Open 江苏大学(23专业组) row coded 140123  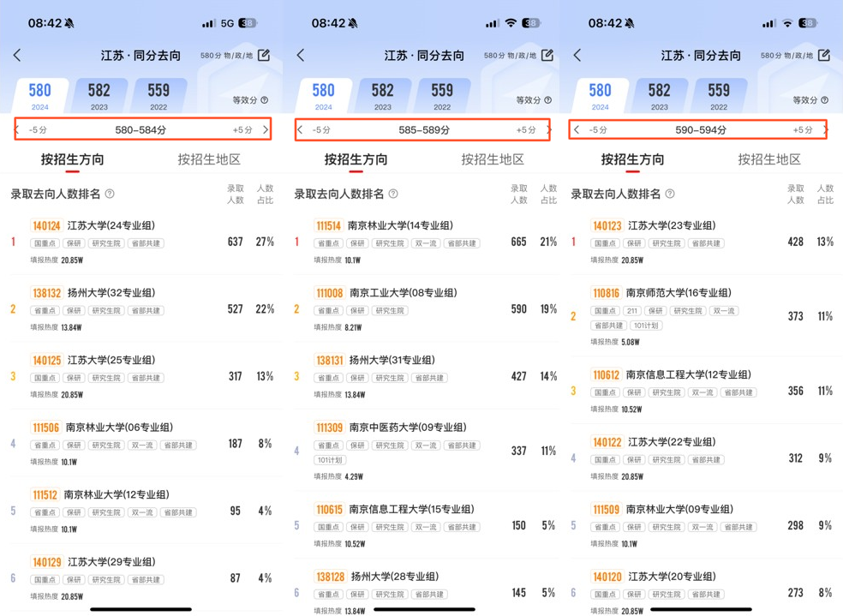(702, 242)
